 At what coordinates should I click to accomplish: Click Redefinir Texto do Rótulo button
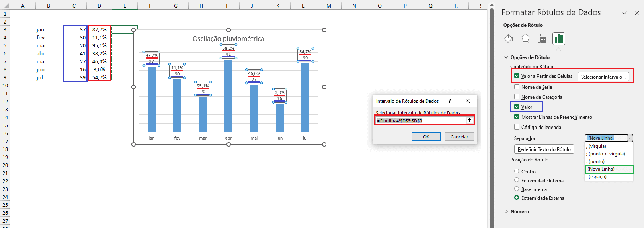coord(544,149)
